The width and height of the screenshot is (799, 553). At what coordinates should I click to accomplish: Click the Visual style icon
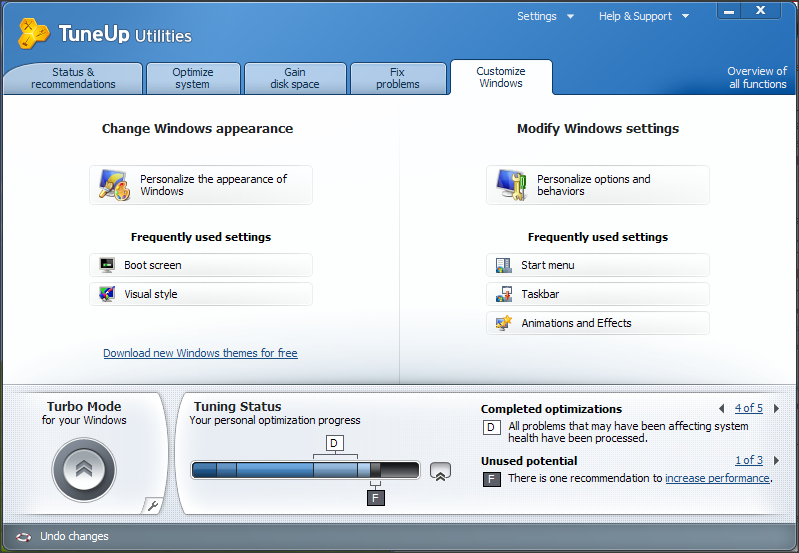coord(107,294)
